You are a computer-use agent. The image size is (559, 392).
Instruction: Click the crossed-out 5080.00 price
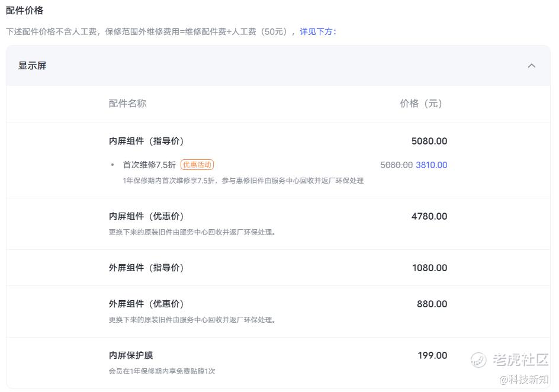396,165
